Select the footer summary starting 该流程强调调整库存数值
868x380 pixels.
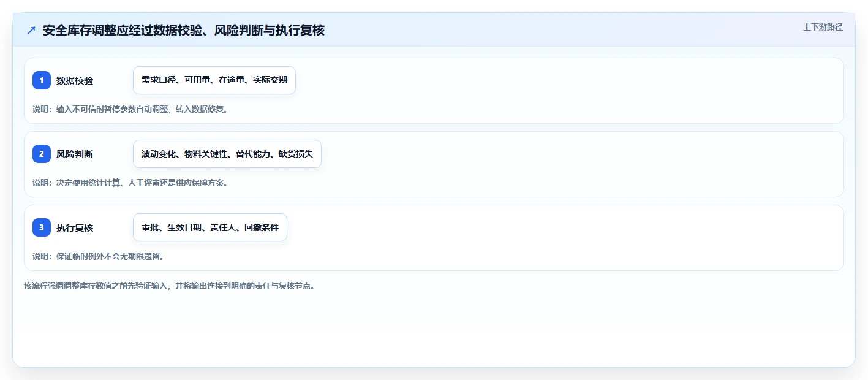pyautogui.click(x=170, y=286)
